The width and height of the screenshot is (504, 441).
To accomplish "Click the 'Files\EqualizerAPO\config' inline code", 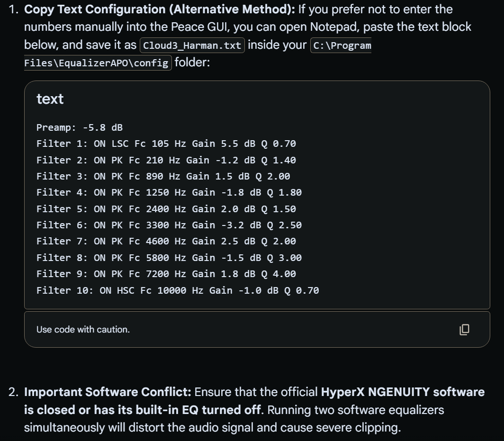I will pos(98,63).
